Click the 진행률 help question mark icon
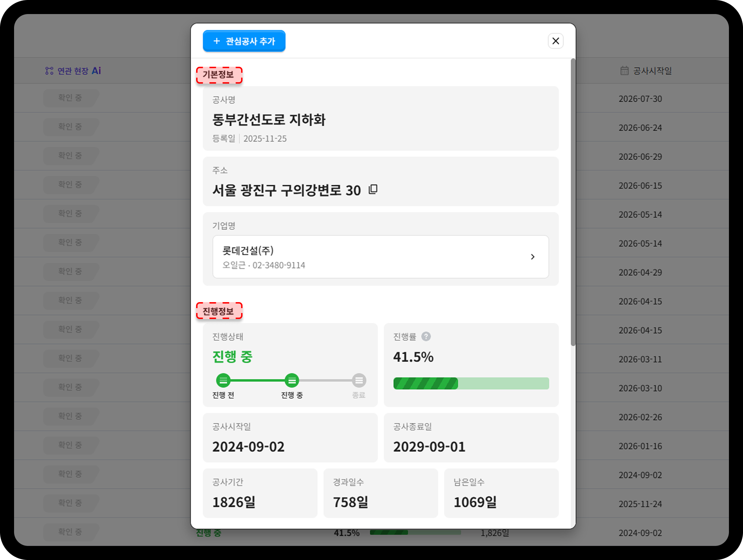Viewport: 743px width, 560px height. tap(426, 337)
